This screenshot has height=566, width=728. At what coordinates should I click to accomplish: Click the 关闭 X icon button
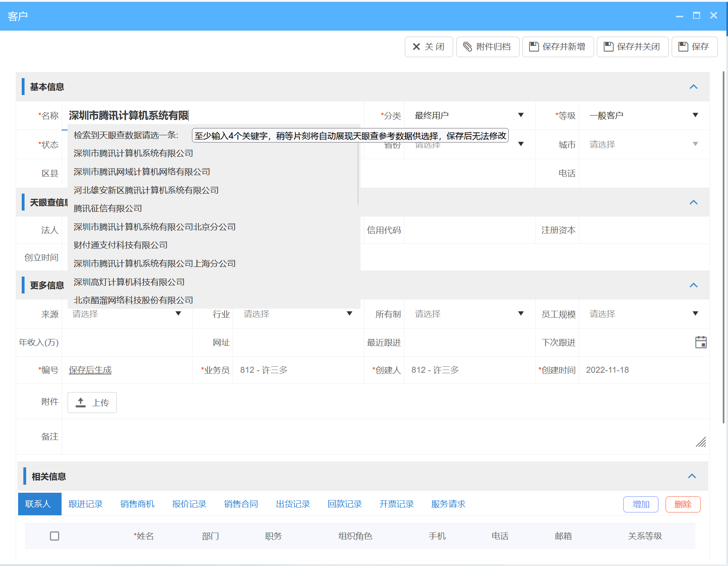[416, 47]
